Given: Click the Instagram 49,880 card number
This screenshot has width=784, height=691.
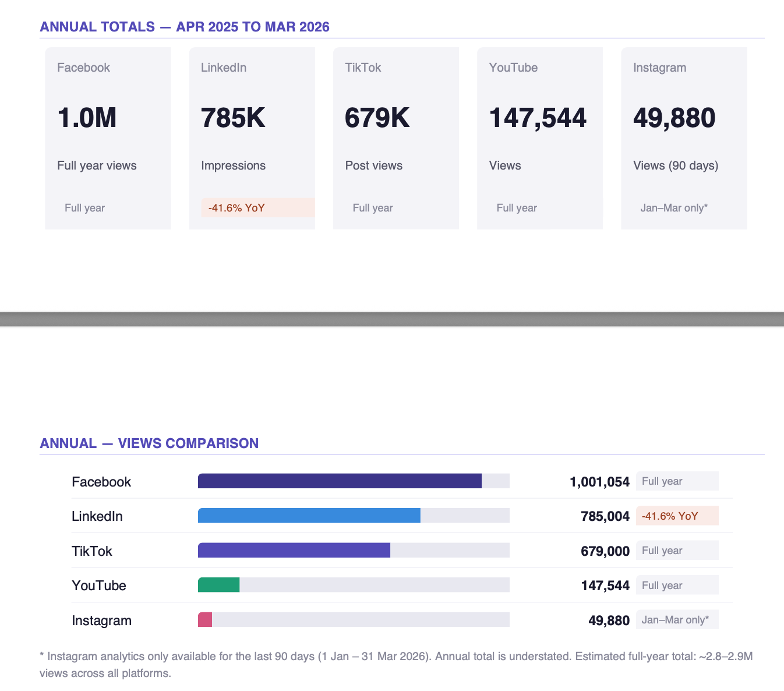Looking at the screenshot, I should pyautogui.click(x=674, y=118).
